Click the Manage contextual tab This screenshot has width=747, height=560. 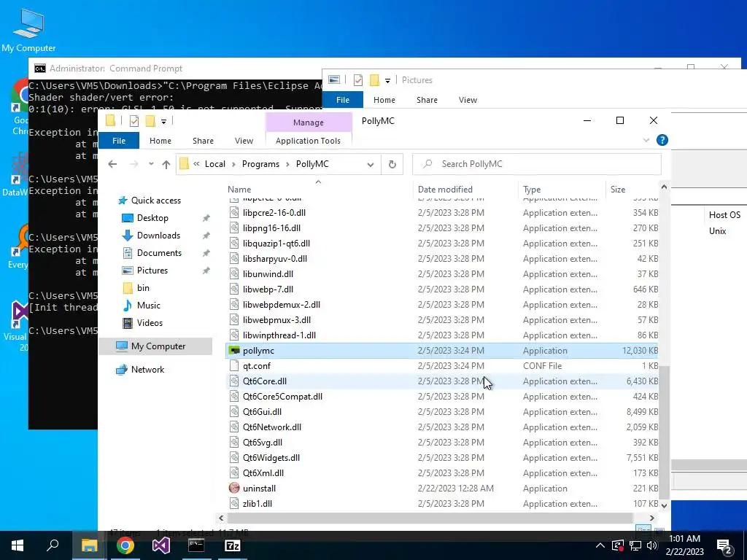[309, 122]
